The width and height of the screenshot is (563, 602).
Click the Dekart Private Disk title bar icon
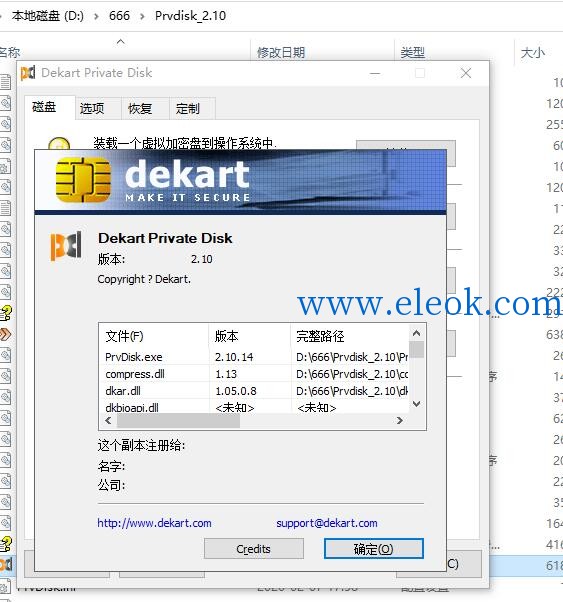click(x=28, y=73)
